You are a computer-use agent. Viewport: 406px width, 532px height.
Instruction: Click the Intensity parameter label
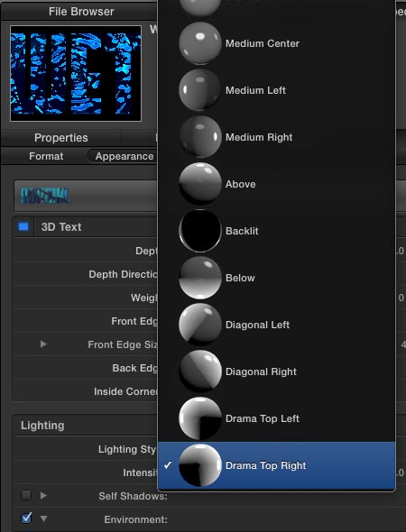tap(140, 472)
